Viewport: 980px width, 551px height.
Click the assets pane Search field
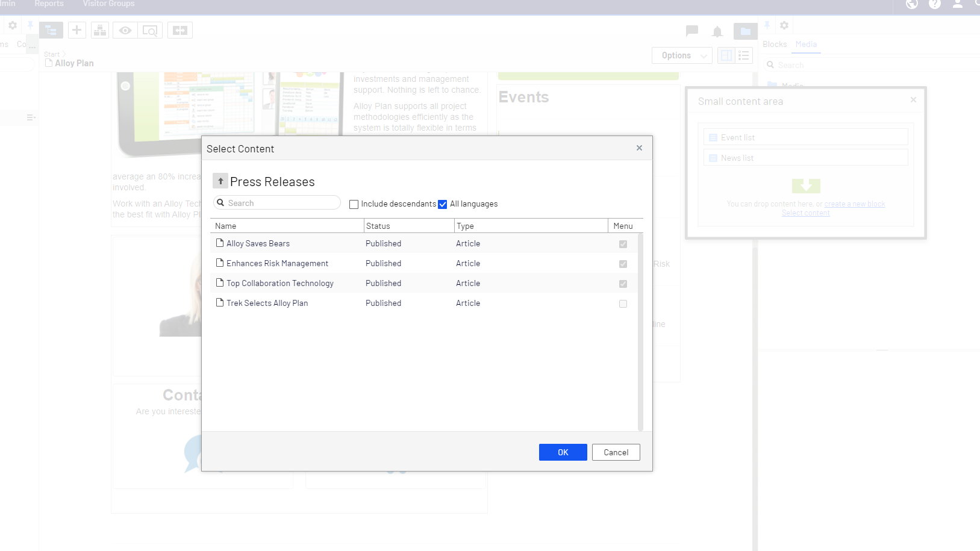click(870, 65)
